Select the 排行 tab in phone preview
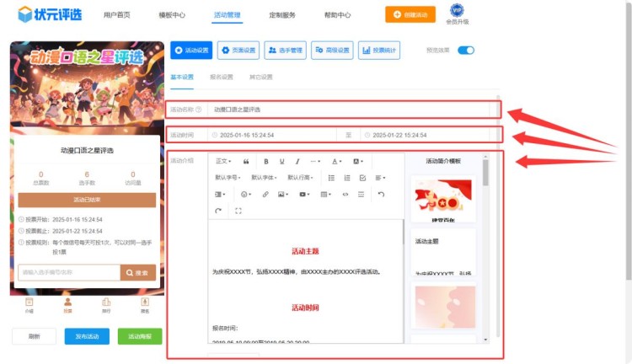The width and height of the screenshot is (632, 364). tap(106, 305)
